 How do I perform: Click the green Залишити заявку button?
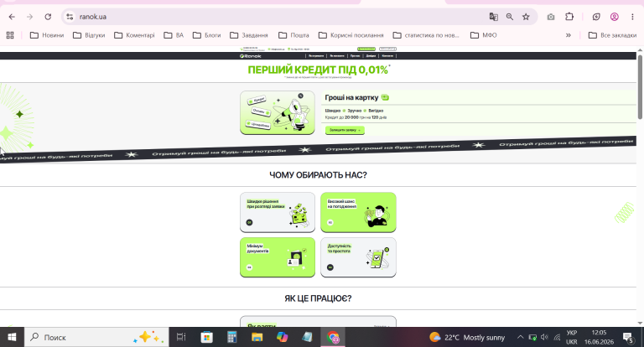point(345,130)
